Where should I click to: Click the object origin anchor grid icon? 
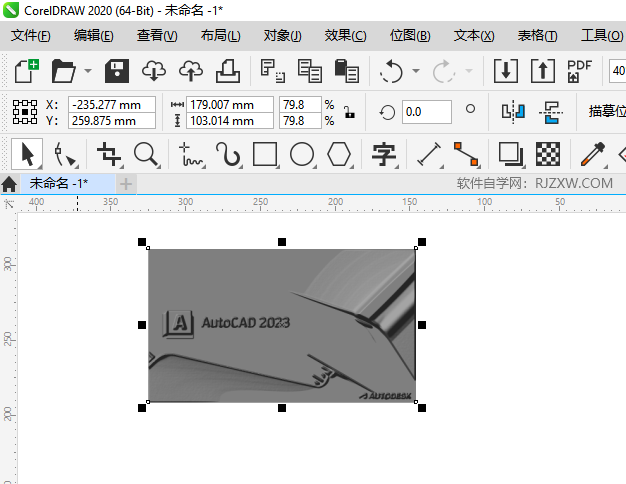tap(25, 112)
